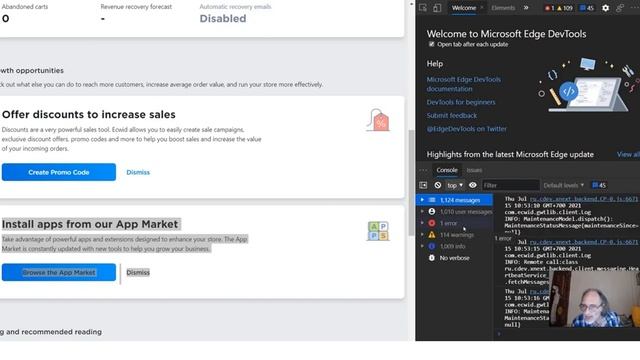Open first ru.cdev.xnext.backend source link
Image resolution: width=640 pixels, height=360 pixels.
[583, 199]
